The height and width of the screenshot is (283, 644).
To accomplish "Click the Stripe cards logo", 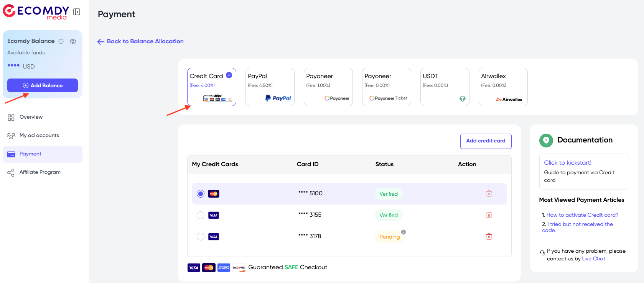I will point(218,98).
